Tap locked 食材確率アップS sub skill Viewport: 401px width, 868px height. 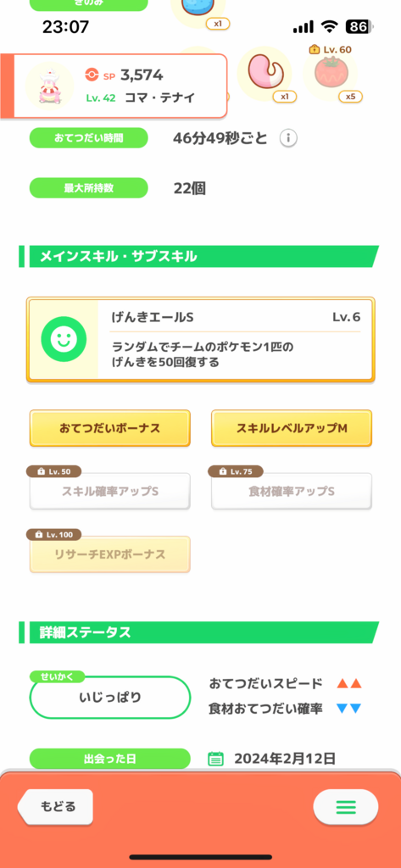point(292,491)
